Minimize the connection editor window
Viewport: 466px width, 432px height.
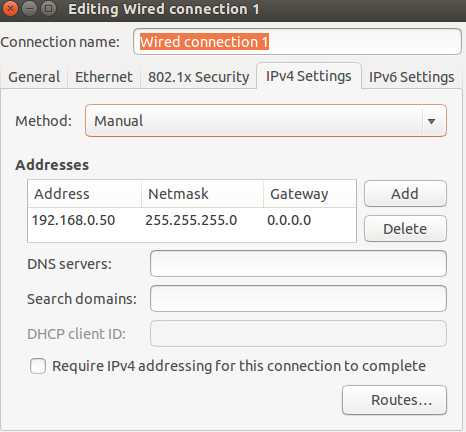(29, 9)
